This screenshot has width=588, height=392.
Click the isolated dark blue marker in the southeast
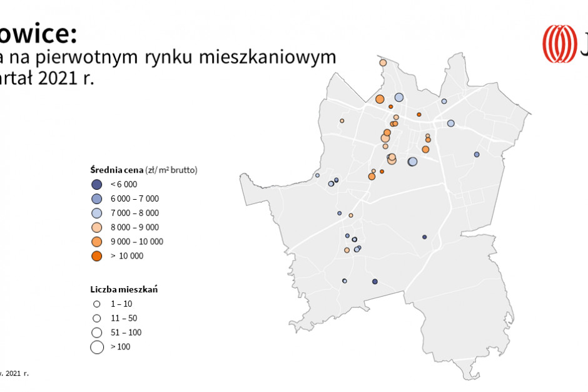(x=425, y=237)
